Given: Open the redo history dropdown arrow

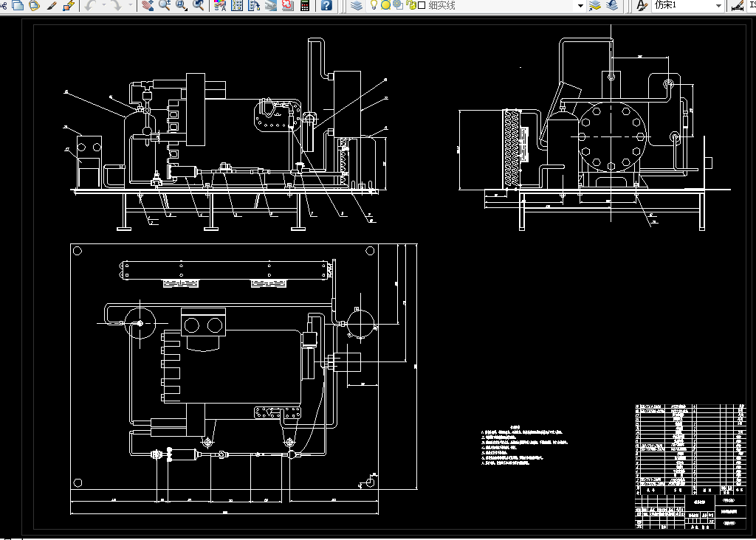Looking at the screenshot, I should point(131,5).
